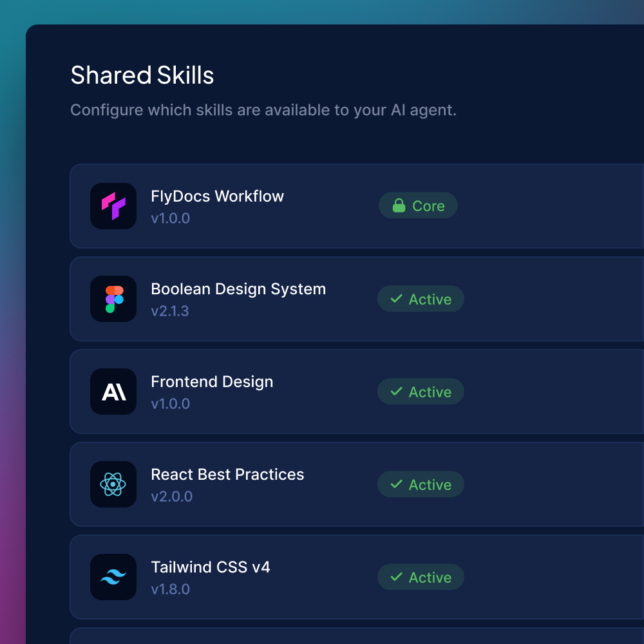Click the checkmark in Tailwind CSS v4's Active badge
644x644 pixels.
click(x=396, y=577)
